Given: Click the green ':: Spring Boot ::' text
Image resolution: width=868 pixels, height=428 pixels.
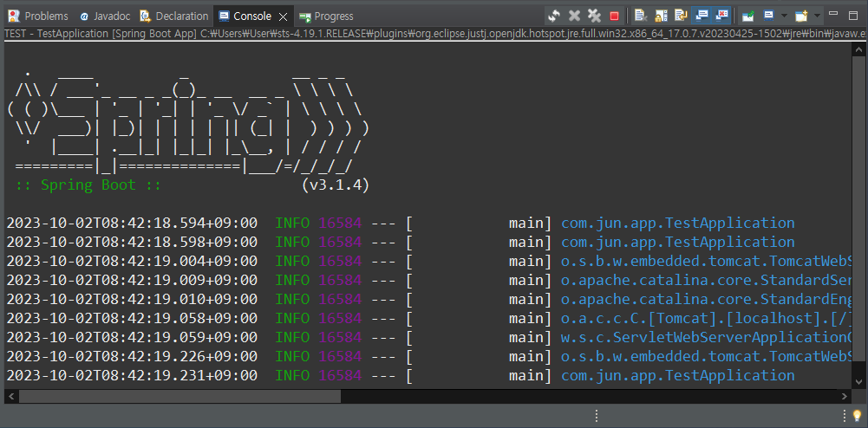Looking at the screenshot, I should (88, 185).
